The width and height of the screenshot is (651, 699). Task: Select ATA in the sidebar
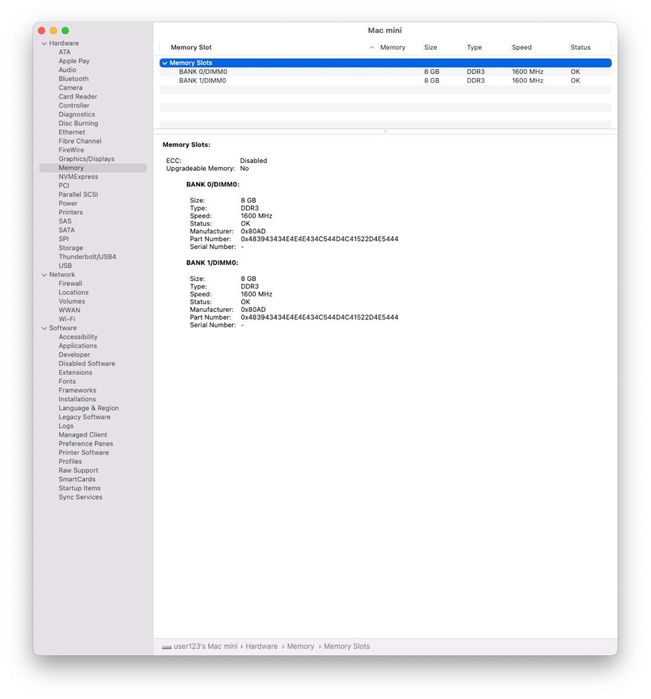[x=64, y=52]
